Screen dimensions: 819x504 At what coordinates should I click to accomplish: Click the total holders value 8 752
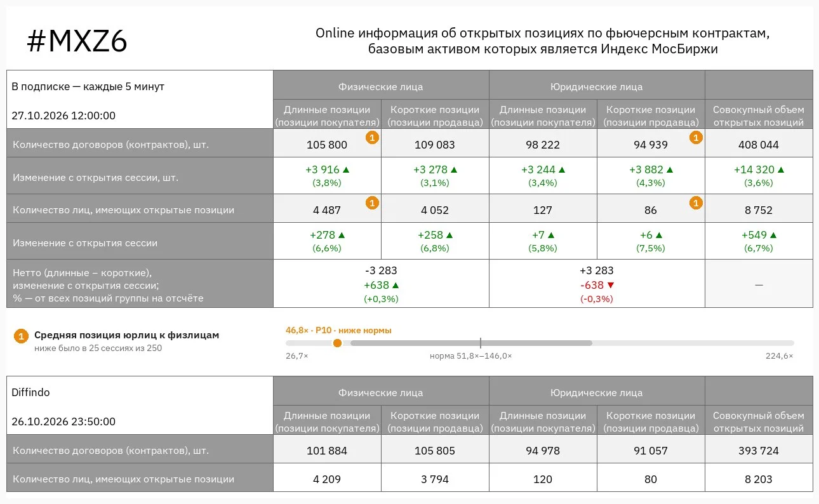(x=759, y=210)
